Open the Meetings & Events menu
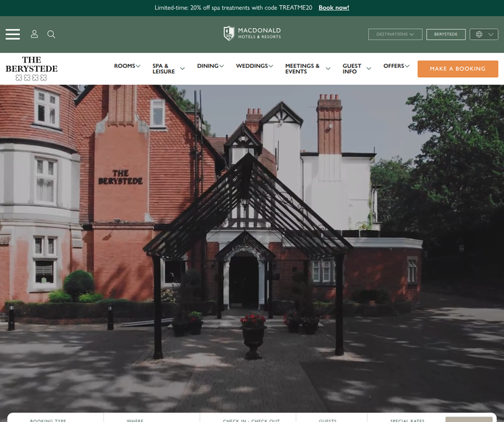This screenshot has height=422, width=504. coord(302,69)
